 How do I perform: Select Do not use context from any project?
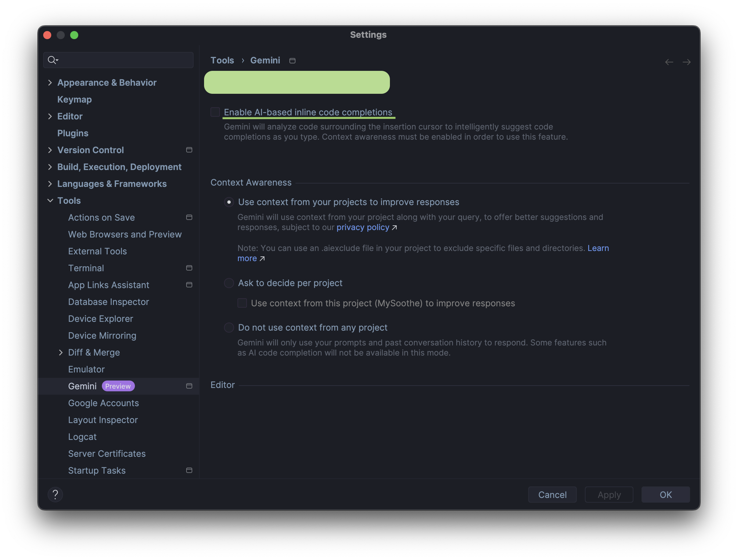pos(229,328)
